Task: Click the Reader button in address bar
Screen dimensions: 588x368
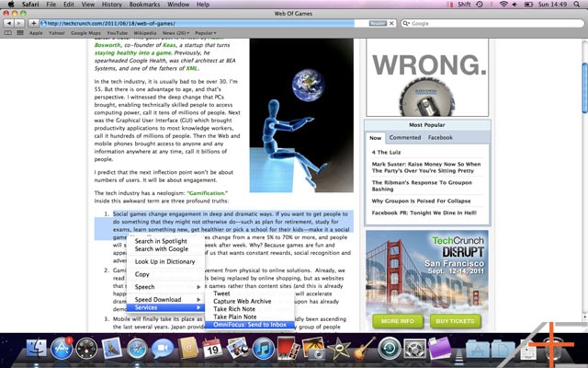Action: 378,23
